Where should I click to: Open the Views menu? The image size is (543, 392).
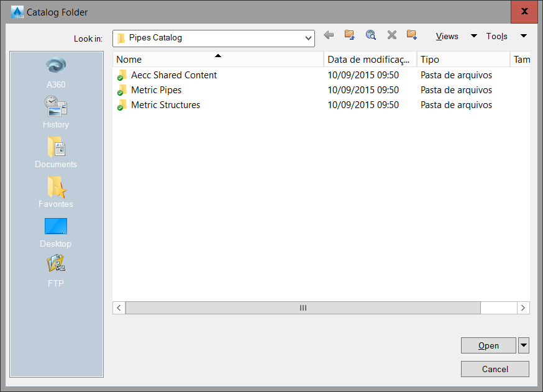click(x=447, y=37)
